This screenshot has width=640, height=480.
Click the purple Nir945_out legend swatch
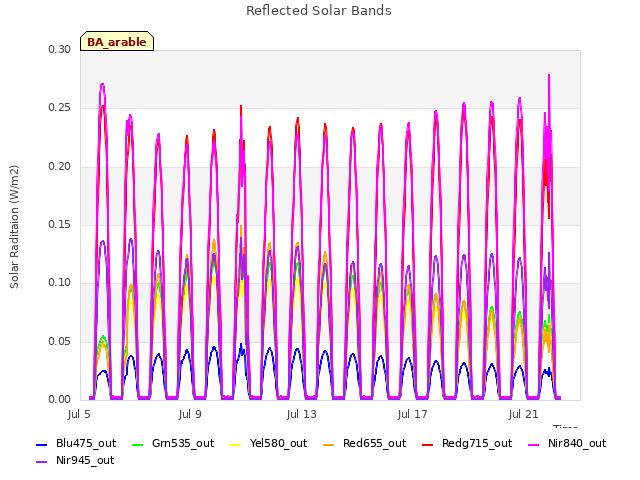(42, 462)
